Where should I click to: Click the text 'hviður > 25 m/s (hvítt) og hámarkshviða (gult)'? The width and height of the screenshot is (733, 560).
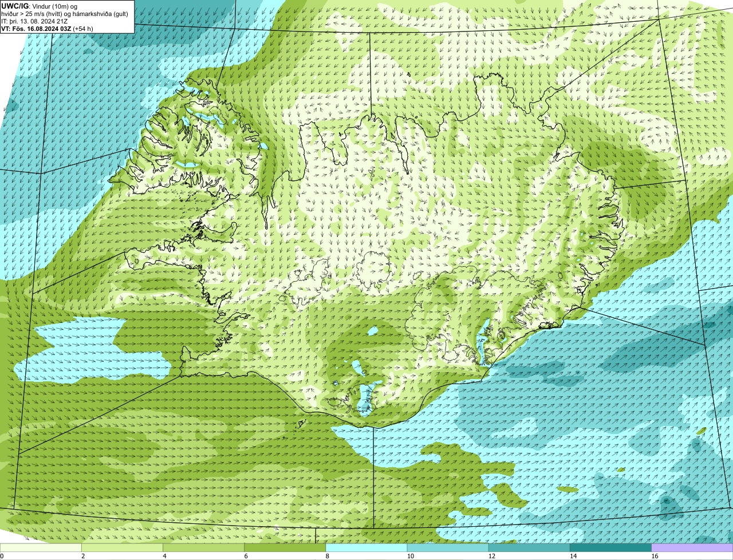coord(65,14)
